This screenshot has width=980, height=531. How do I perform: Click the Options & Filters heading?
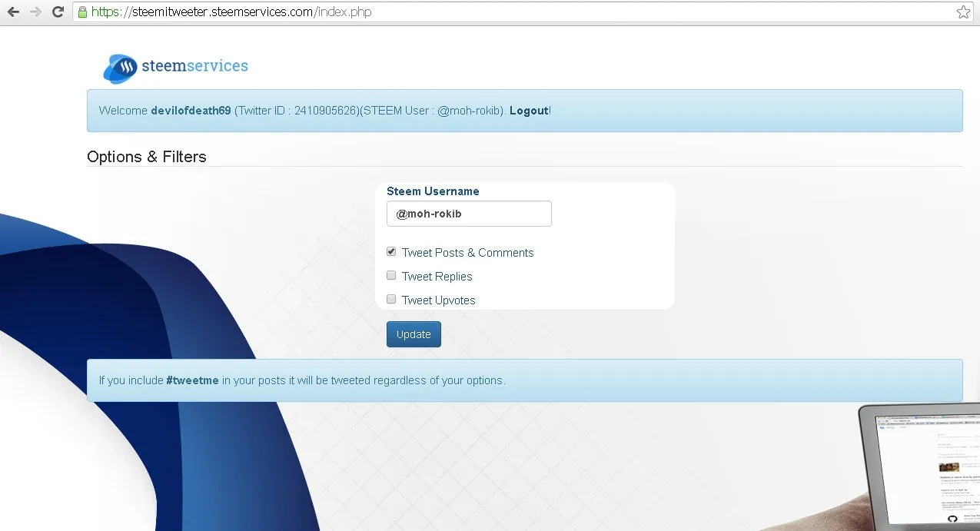tap(147, 157)
